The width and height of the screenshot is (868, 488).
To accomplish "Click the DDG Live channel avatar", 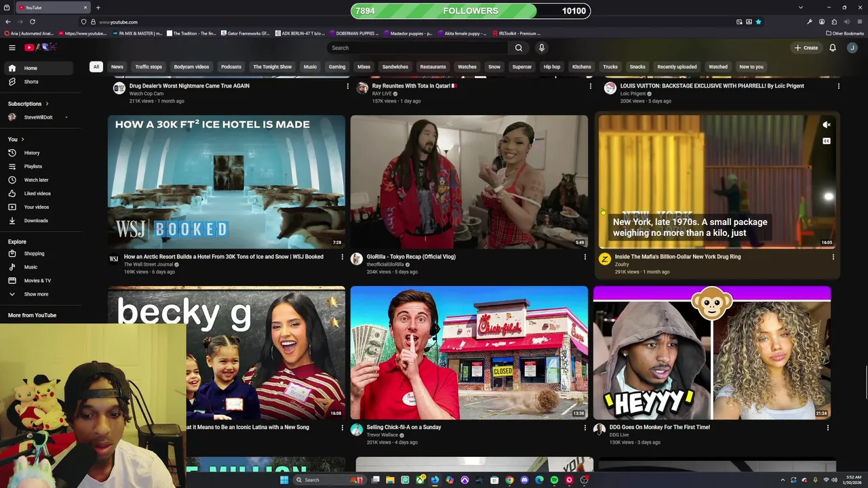I will [x=599, y=430].
